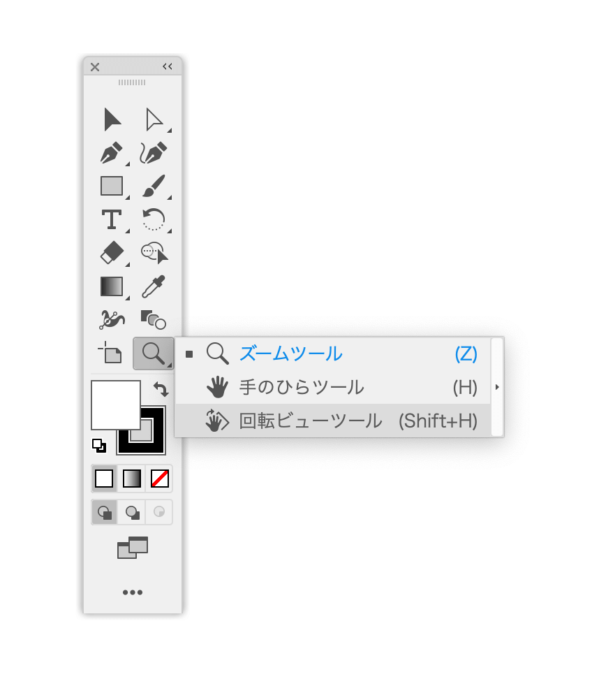Select the Direct Selection white arrow tool
Viewport: 592px width, 700px height.
154,119
